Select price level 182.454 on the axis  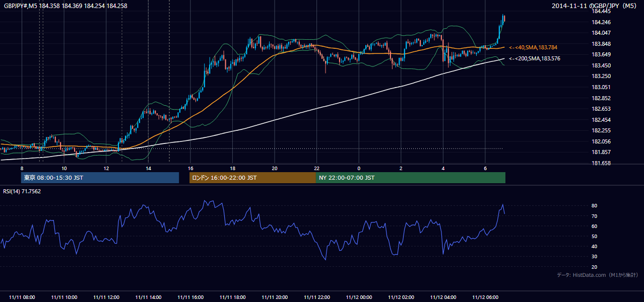[x=601, y=120]
